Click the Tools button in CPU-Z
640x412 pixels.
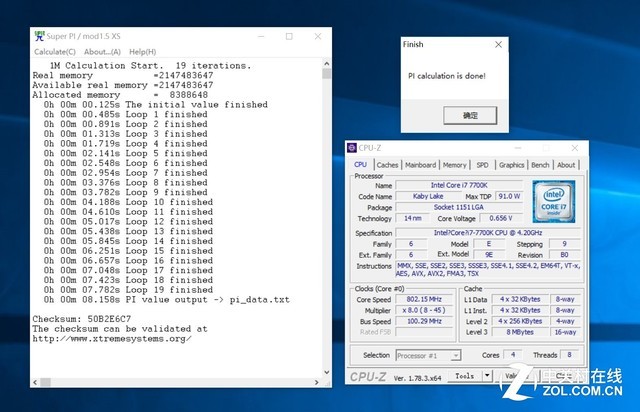(x=465, y=376)
